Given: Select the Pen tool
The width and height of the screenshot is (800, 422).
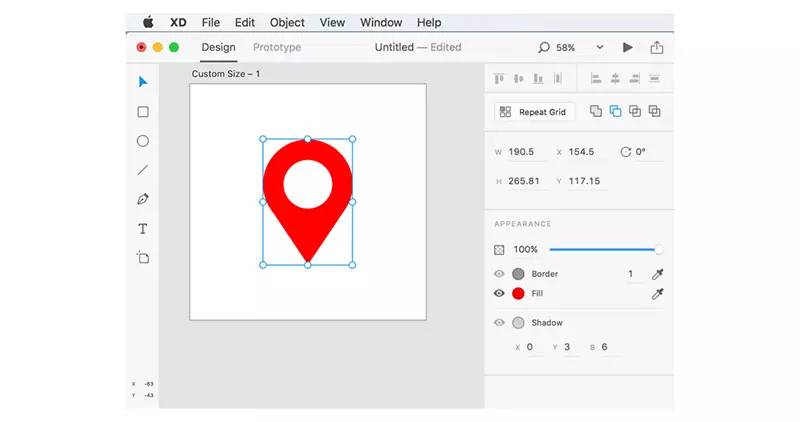Looking at the screenshot, I should (143, 199).
